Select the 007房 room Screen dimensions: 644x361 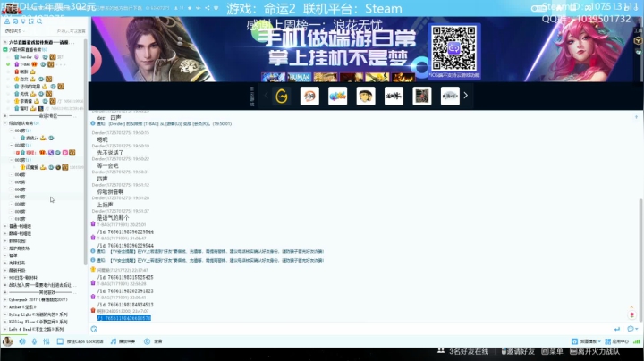click(x=20, y=197)
